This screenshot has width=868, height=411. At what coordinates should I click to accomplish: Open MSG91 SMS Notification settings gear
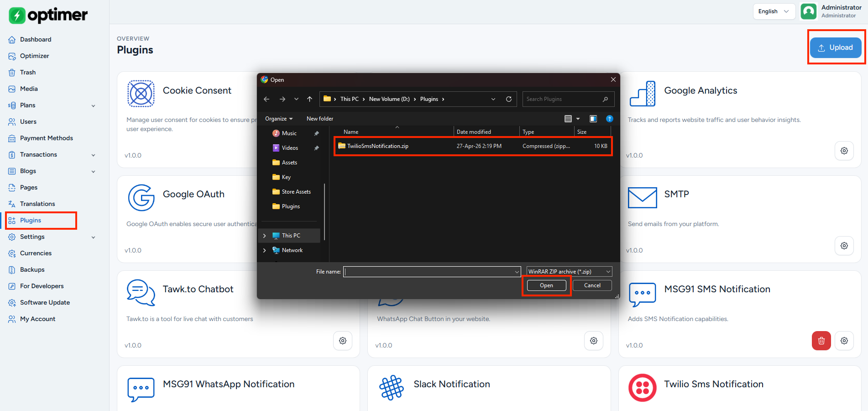coord(844,341)
